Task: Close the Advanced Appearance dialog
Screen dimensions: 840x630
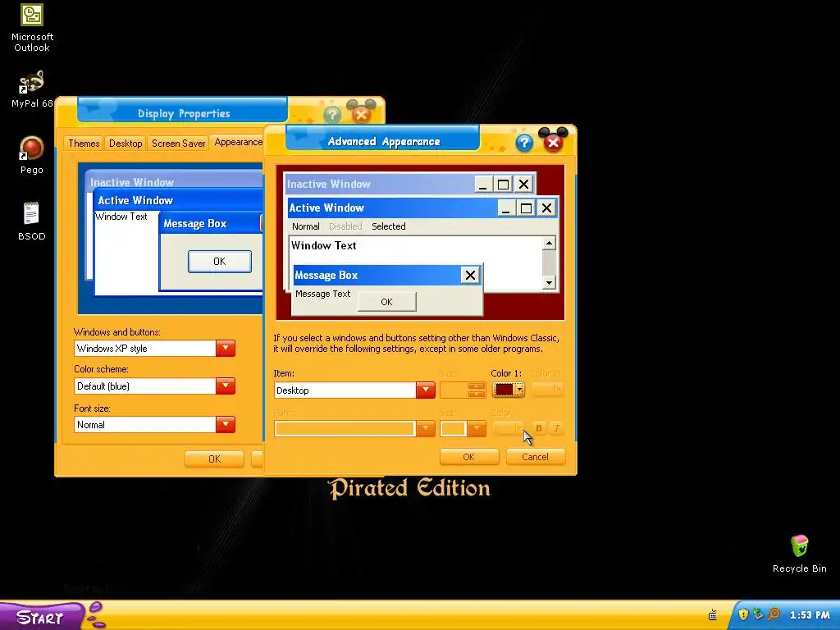Action: (x=554, y=142)
